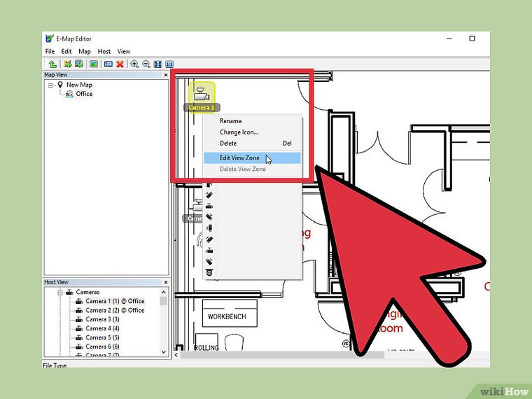This screenshot has height=399, width=532.
Task: Click the fit-to-window toolbar icon
Action: 157,64
